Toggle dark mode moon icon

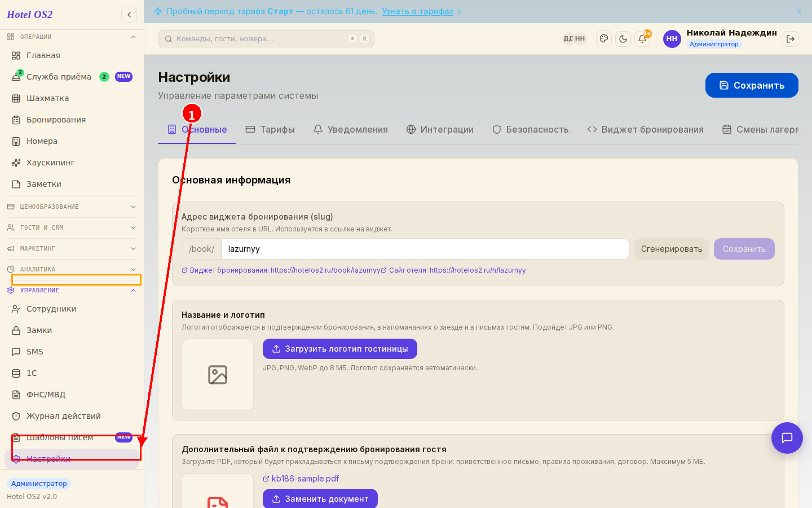click(x=623, y=39)
